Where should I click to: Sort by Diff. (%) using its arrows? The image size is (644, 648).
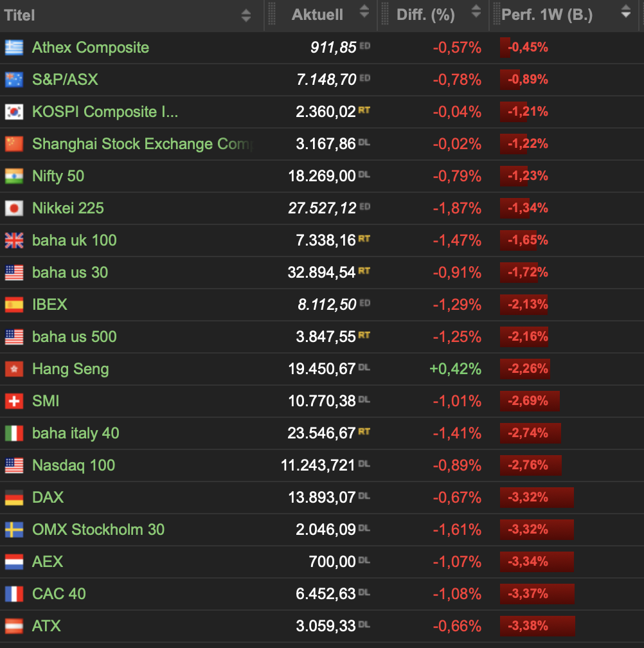pos(476,12)
